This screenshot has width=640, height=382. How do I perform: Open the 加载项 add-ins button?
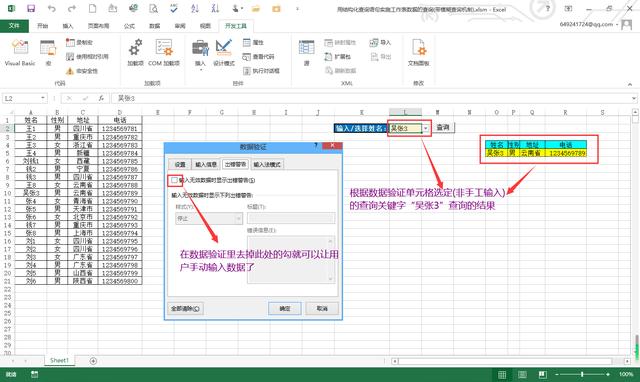135,52
